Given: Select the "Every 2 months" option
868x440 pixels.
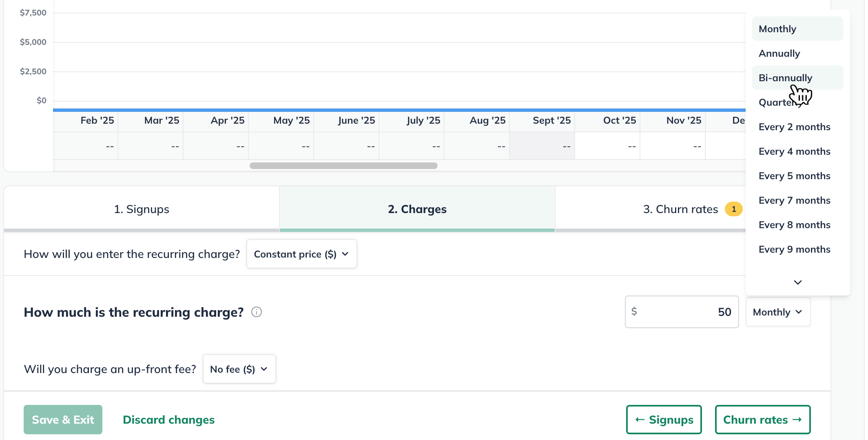Looking at the screenshot, I should 794,127.
